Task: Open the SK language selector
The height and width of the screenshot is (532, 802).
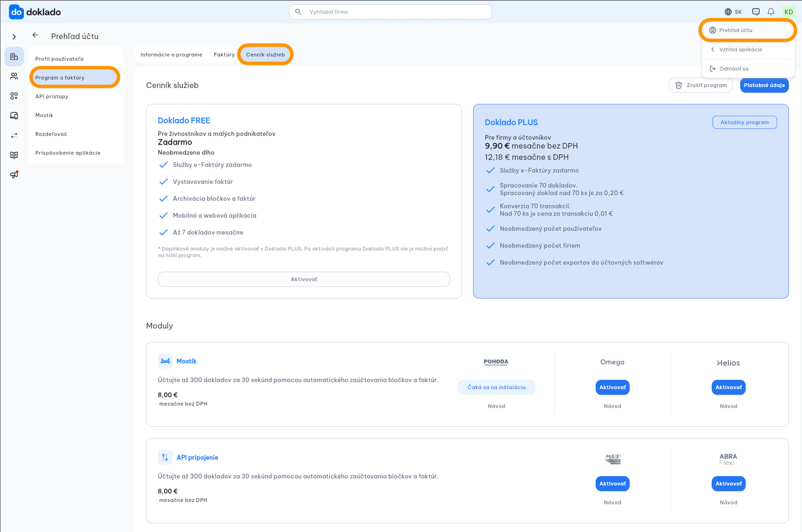Action: [733, 12]
